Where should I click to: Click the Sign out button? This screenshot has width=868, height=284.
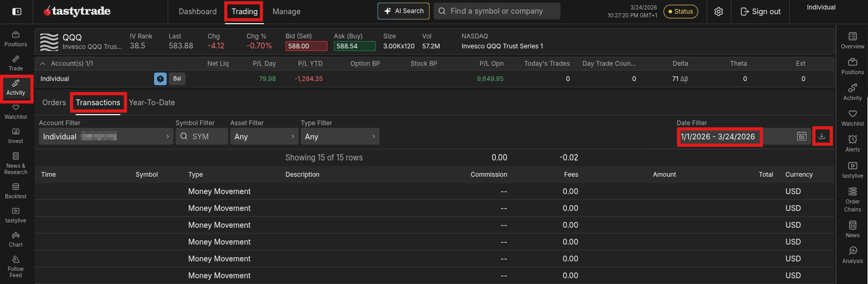[760, 12]
